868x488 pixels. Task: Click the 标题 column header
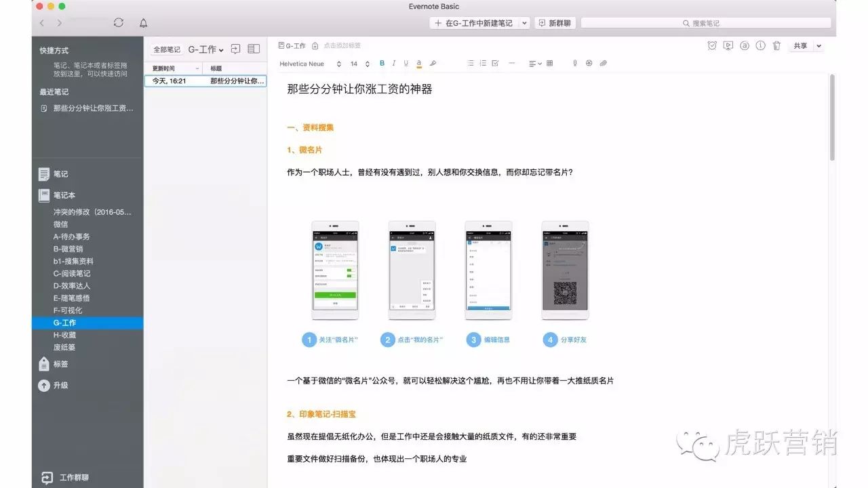pyautogui.click(x=235, y=68)
